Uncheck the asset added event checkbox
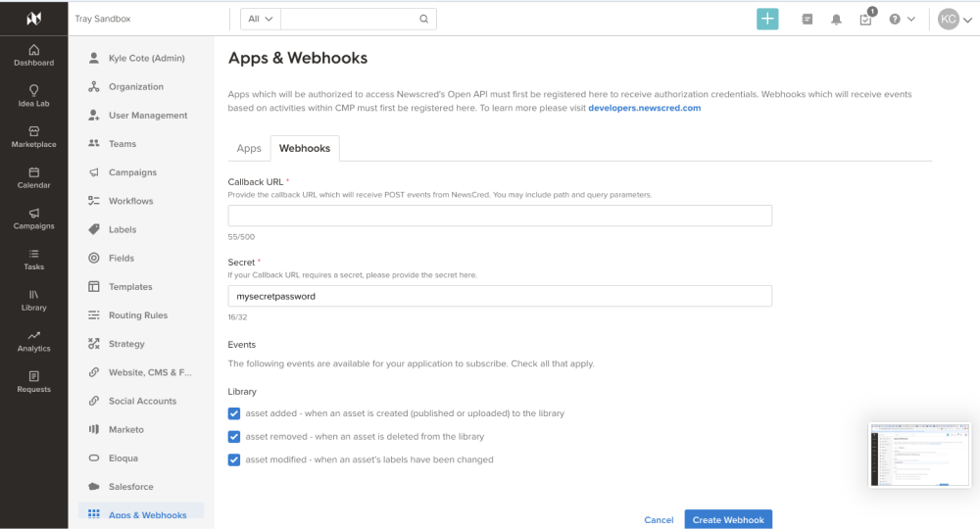The image size is (980, 529). tap(234, 413)
